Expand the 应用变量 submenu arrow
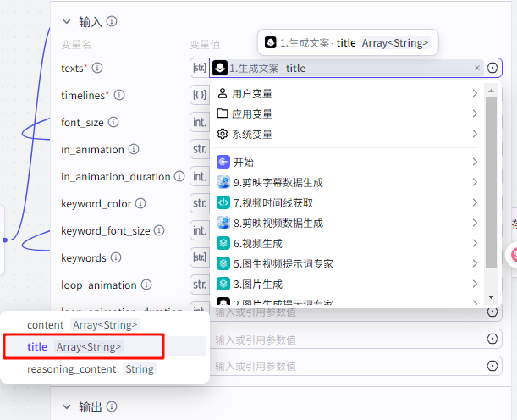 click(x=476, y=113)
